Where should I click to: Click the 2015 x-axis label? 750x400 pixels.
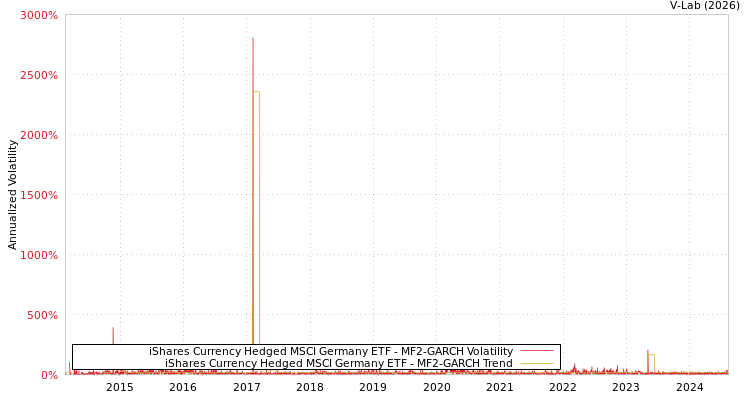pyautogui.click(x=120, y=387)
